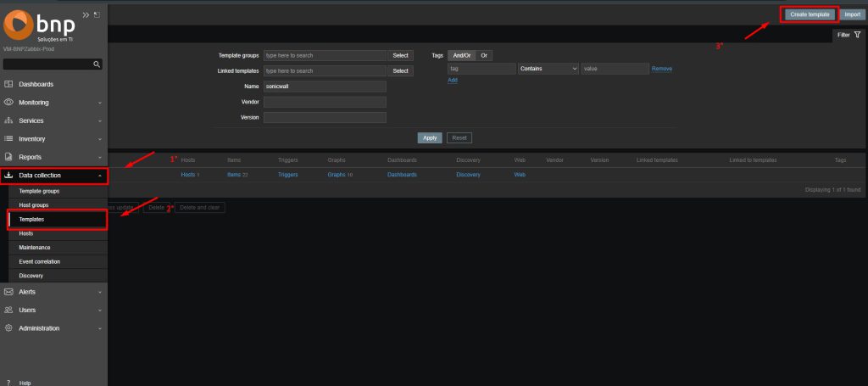Click the Filter funnel icon

tap(857, 35)
